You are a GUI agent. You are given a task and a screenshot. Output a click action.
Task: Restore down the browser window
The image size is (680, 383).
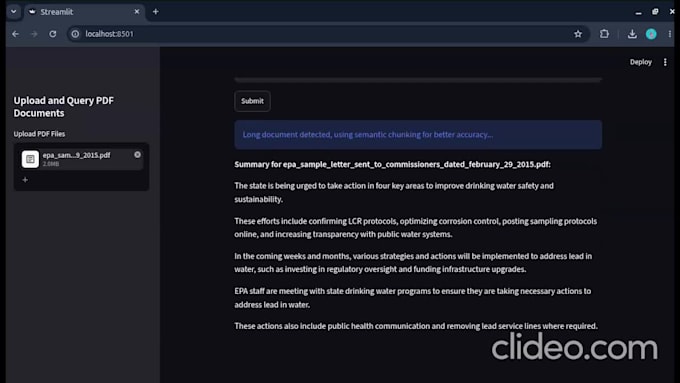point(655,12)
